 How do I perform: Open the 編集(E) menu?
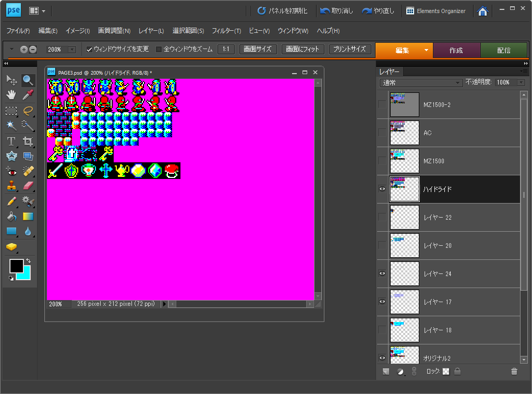click(48, 31)
